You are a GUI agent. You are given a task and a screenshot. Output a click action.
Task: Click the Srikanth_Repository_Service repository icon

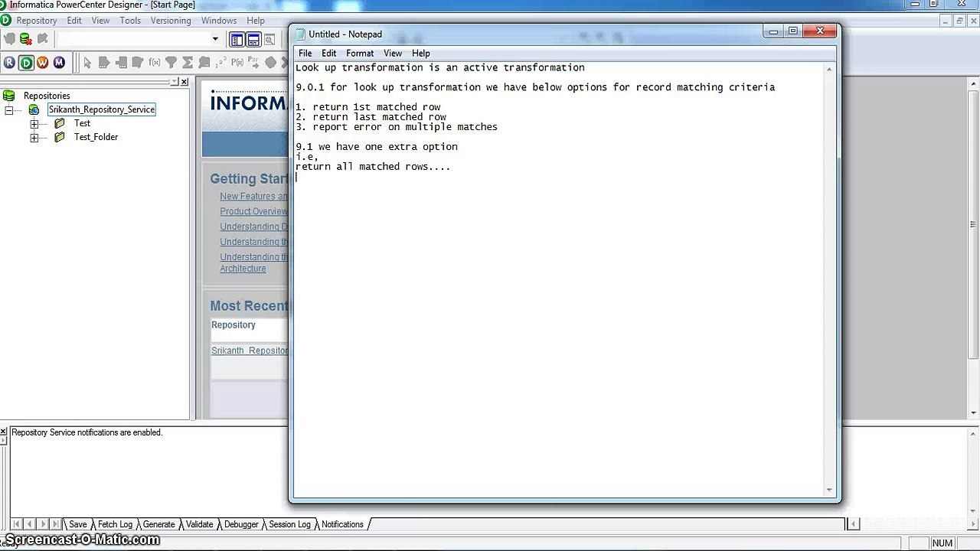pos(34,109)
